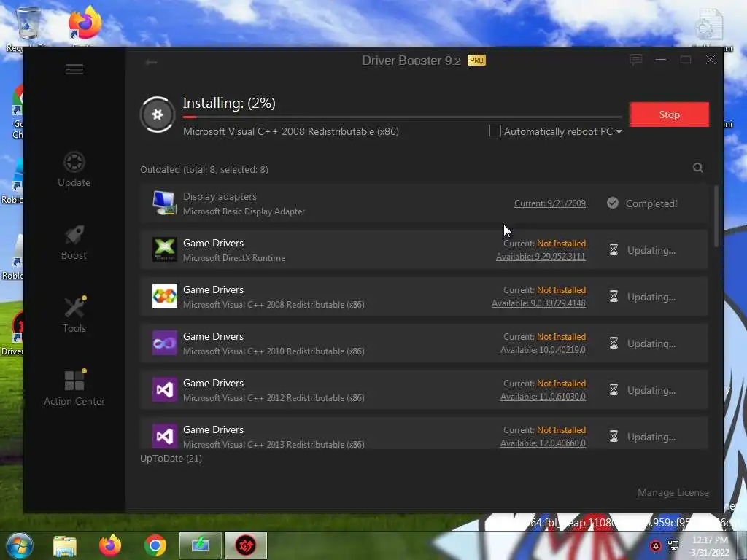
Task: Enable Automatically reboot PC checkbox
Action: (x=495, y=131)
